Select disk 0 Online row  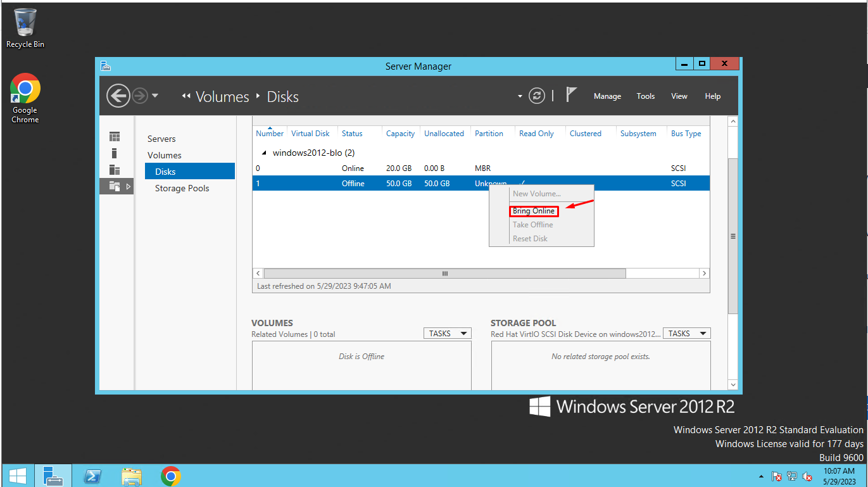pyautogui.click(x=481, y=168)
